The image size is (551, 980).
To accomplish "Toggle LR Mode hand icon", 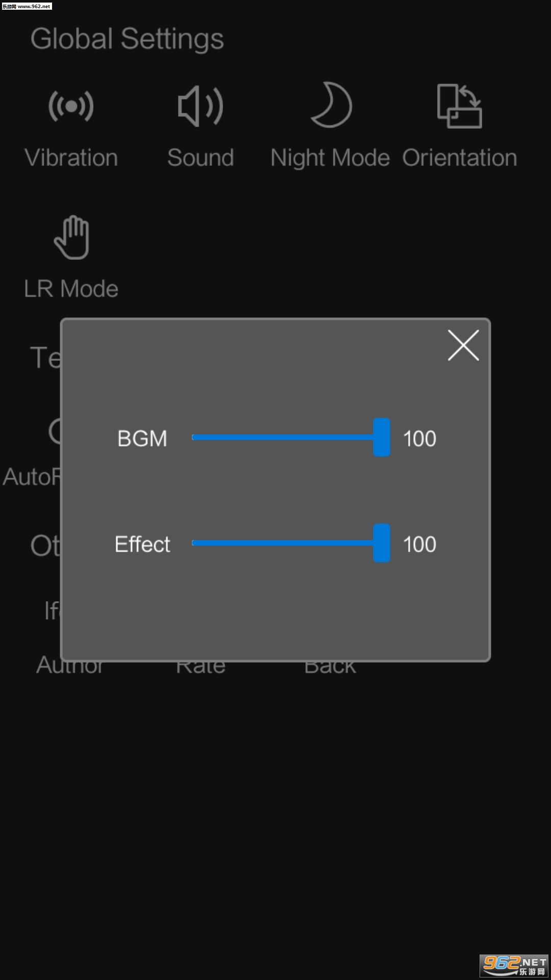I will [71, 237].
